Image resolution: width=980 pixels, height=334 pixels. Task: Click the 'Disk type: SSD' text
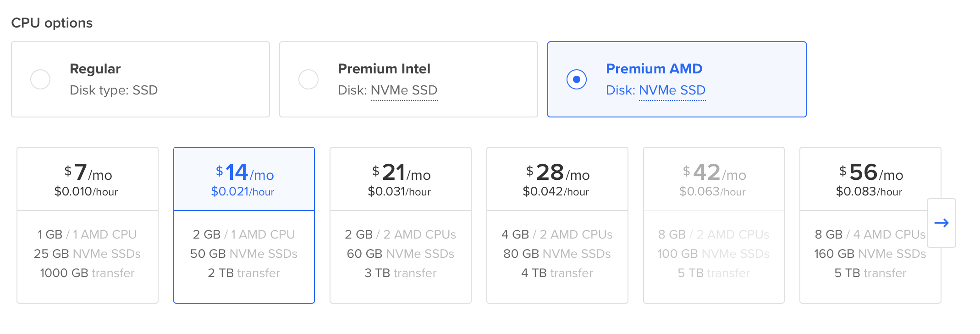point(114,90)
